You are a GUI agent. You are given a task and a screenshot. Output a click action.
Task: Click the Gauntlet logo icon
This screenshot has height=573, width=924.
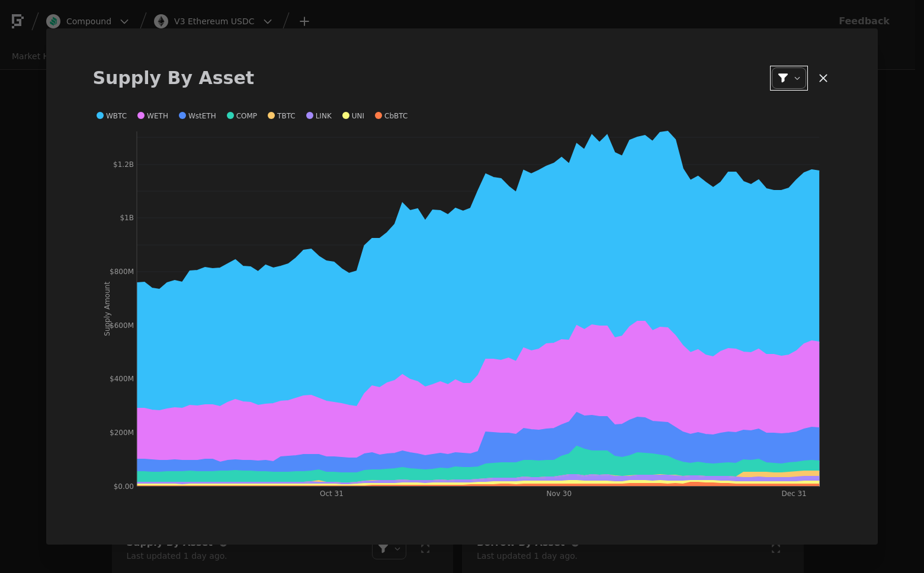point(18,21)
